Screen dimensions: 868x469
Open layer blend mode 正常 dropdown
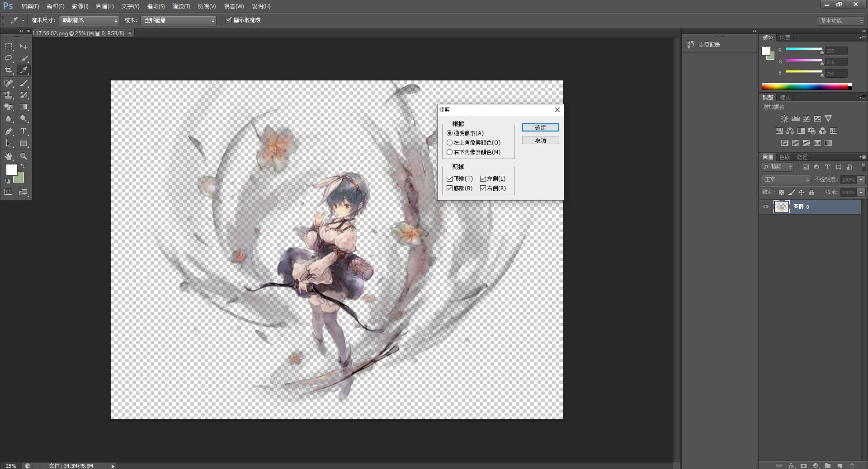tap(786, 180)
